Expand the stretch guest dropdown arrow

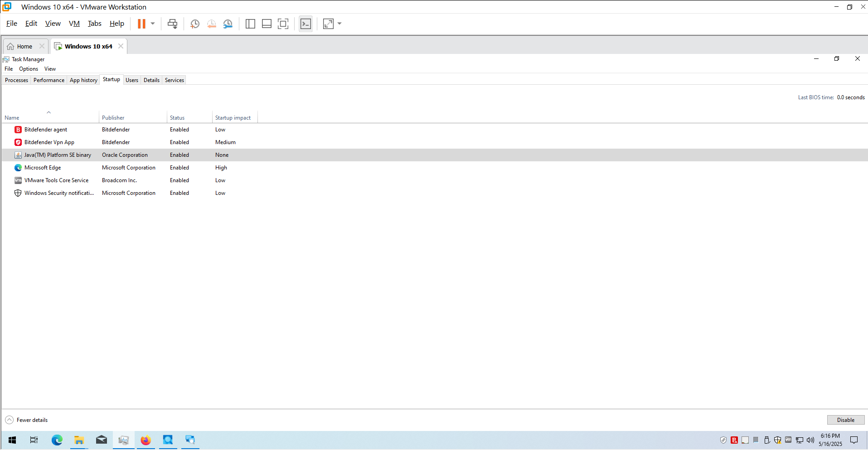pos(339,24)
